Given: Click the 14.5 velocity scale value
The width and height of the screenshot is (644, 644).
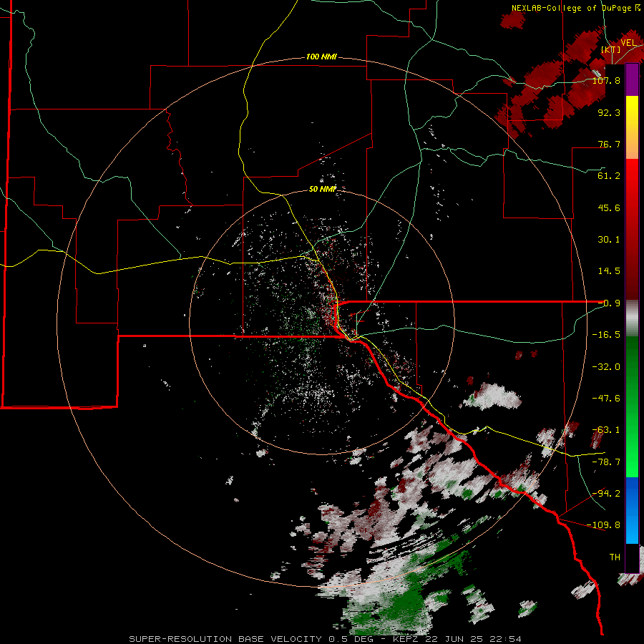Looking at the screenshot, I should 609,271.
